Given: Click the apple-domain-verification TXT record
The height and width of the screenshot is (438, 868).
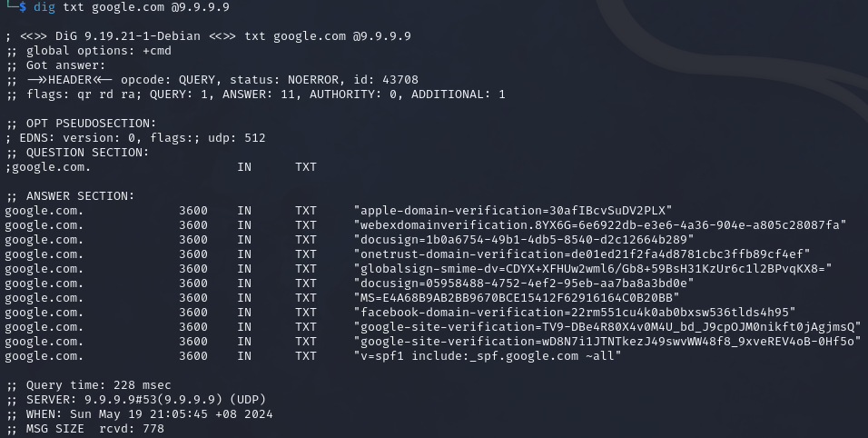Looking at the screenshot, I should 513,211.
